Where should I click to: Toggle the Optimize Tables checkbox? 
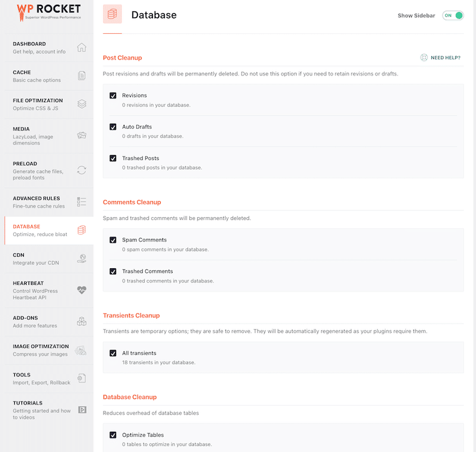[113, 435]
